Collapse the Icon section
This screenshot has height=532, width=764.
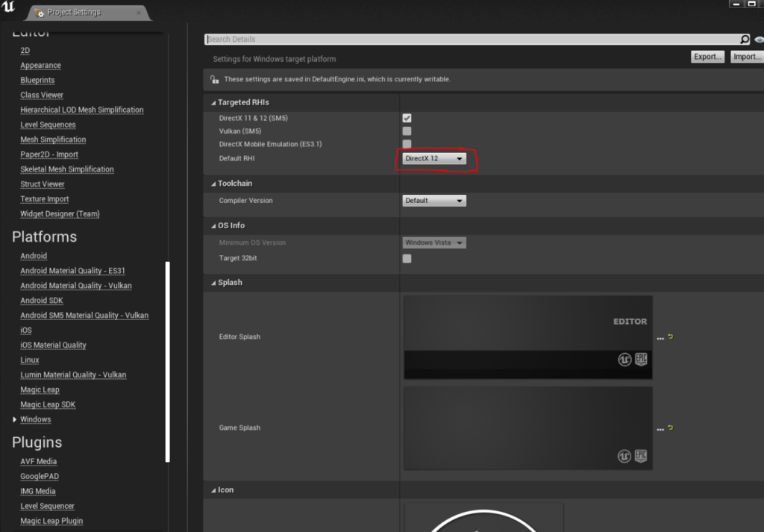213,490
